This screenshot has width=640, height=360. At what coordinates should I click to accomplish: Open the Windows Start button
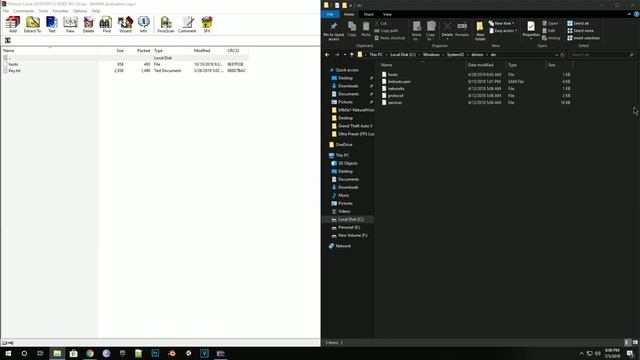click(x=8, y=353)
